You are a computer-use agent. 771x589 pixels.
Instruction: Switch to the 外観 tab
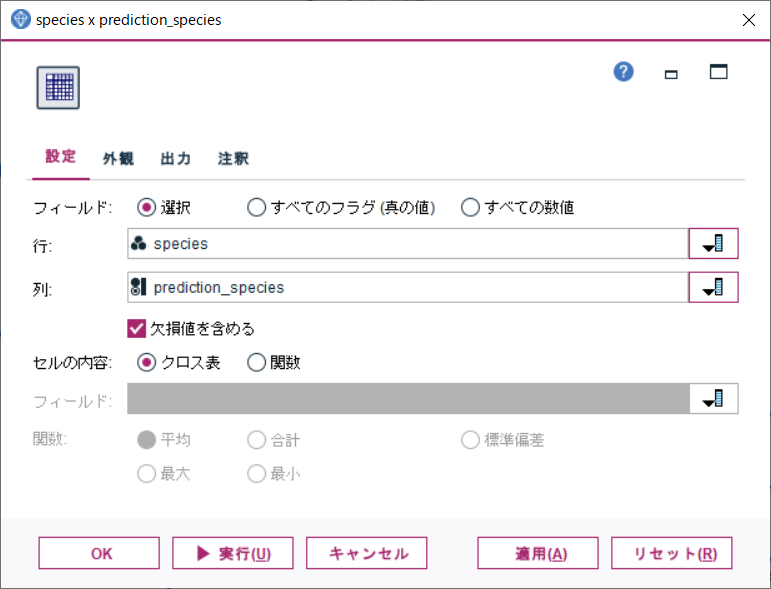pos(118,159)
